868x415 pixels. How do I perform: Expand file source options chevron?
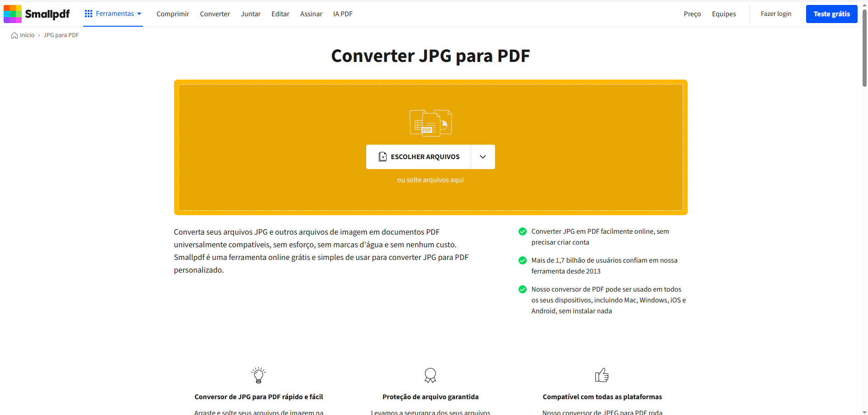tap(483, 157)
